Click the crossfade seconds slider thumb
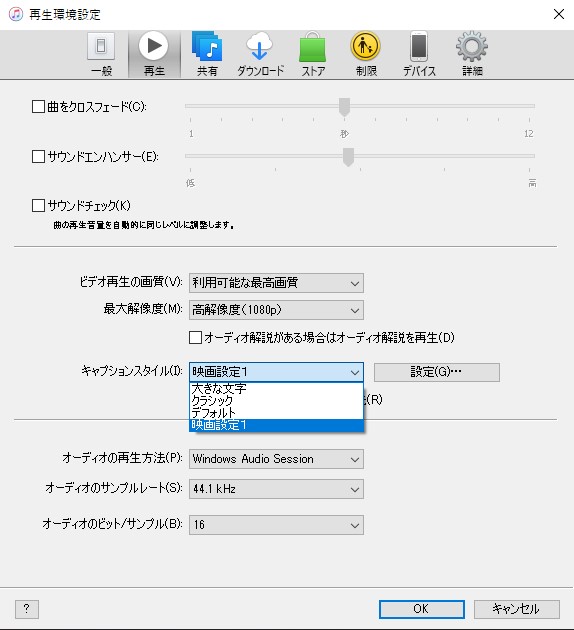The image size is (574, 630). point(344,107)
